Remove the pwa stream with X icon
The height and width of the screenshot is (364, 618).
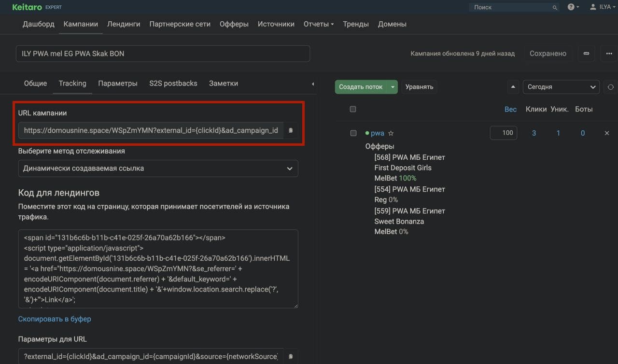click(x=607, y=133)
